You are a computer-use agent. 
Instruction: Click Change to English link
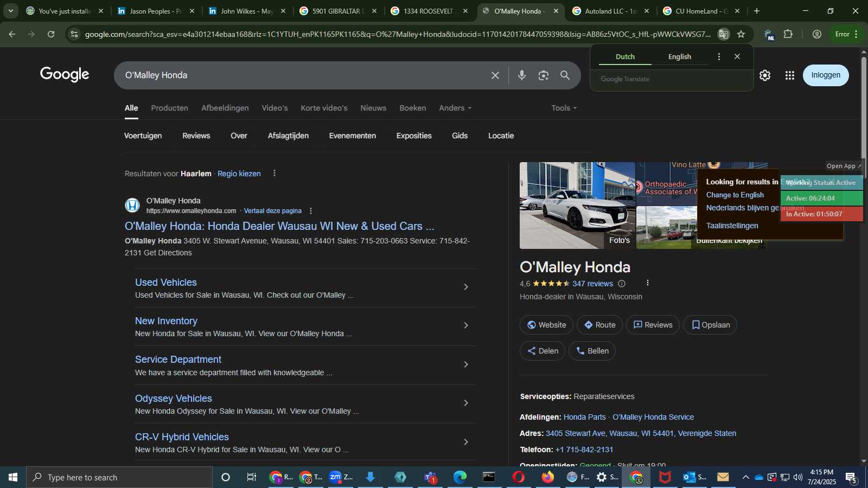coord(735,195)
